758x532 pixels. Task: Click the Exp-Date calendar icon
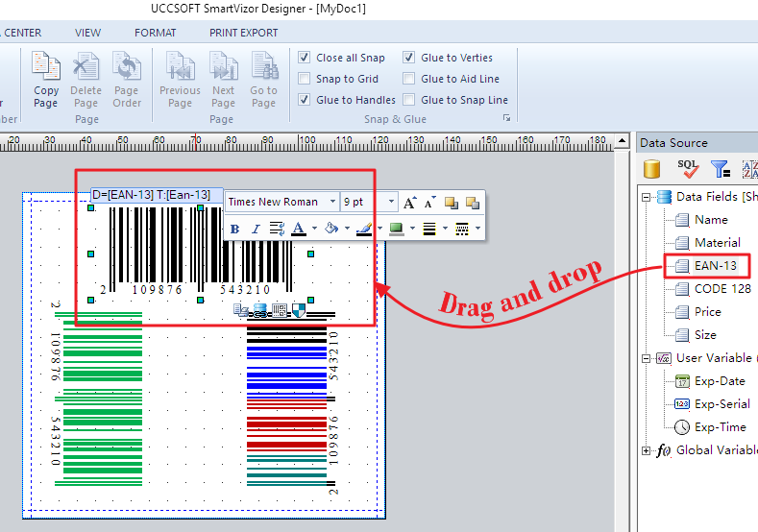pyautogui.click(x=682, y=381)
